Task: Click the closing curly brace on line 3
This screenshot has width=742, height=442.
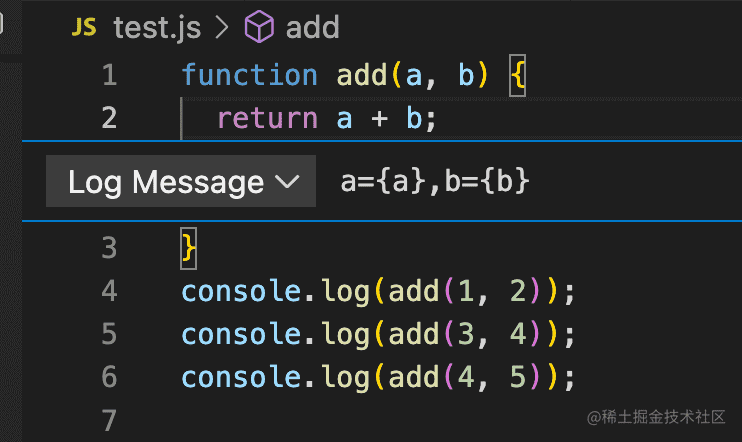Action: pyautogui.click(x=189, y=247)
